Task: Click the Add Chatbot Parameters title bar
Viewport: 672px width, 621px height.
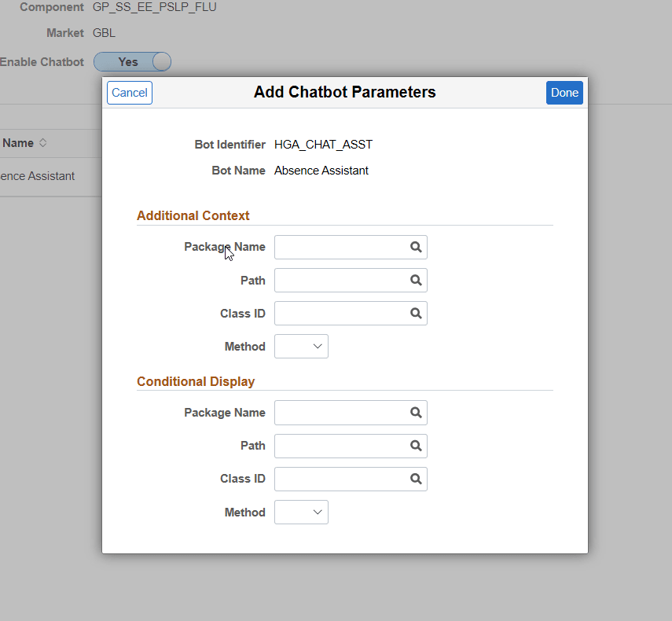Action: pos(344,92)
